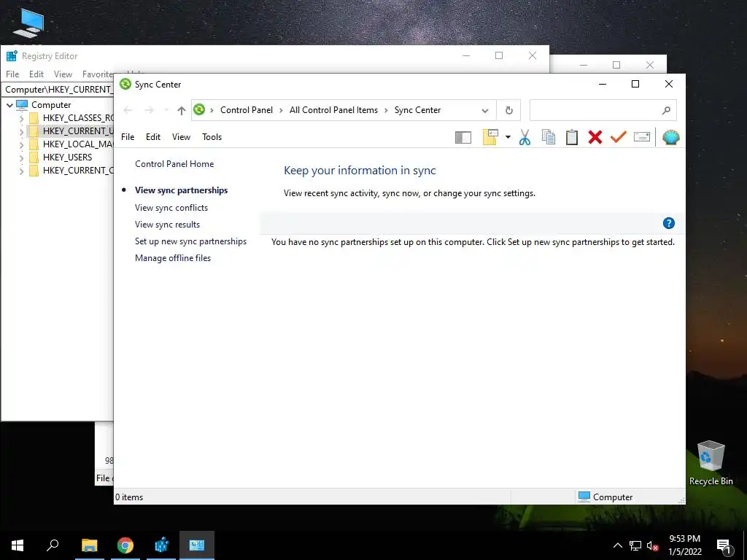747x560 pixels.
Task: Expand HKEY_CLASSES_ROOT in Registry Editor
Action: (21, 118)
